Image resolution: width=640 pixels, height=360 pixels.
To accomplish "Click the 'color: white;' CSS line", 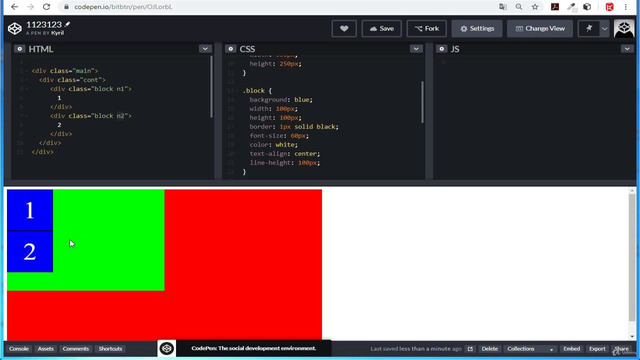I will tap(273, 145).
